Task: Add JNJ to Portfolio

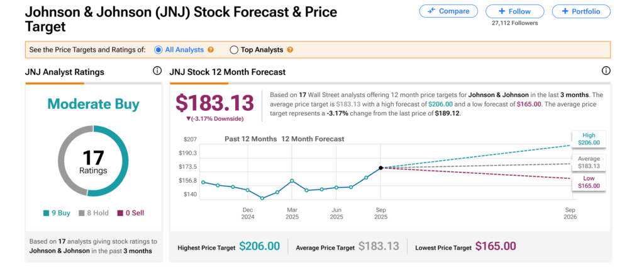Action: [x=581, y=11]
